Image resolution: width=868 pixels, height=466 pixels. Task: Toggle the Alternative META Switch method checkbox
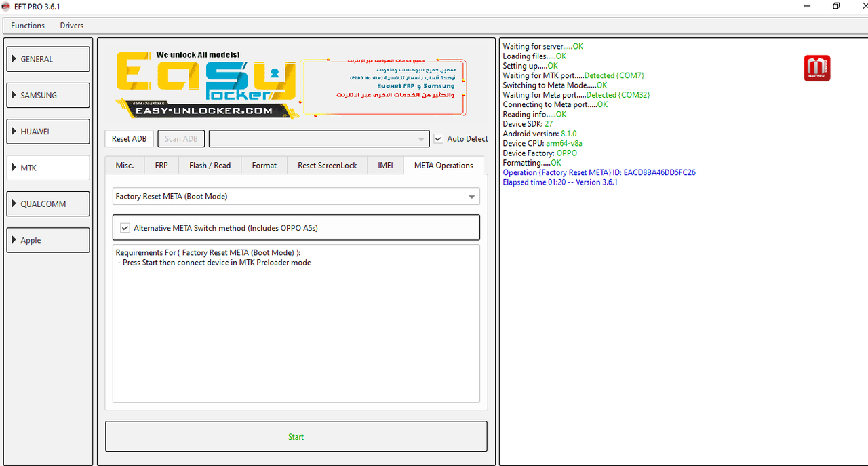124,228
